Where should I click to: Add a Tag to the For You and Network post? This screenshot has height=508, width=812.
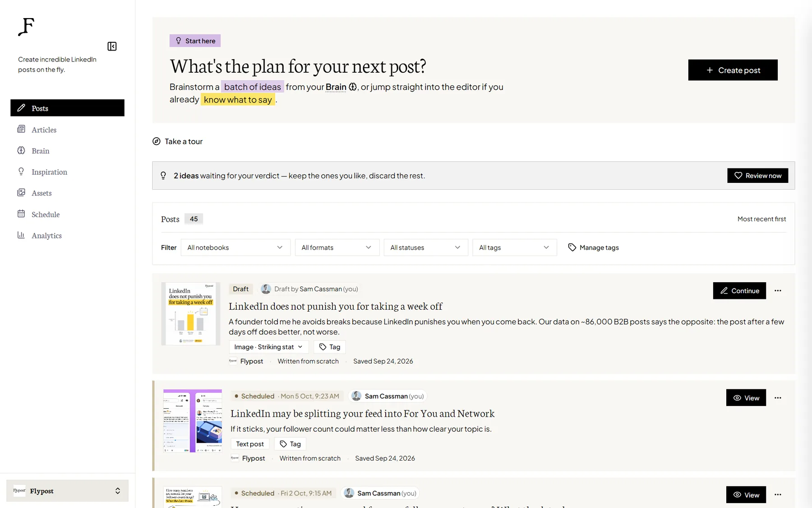point(290,444)
